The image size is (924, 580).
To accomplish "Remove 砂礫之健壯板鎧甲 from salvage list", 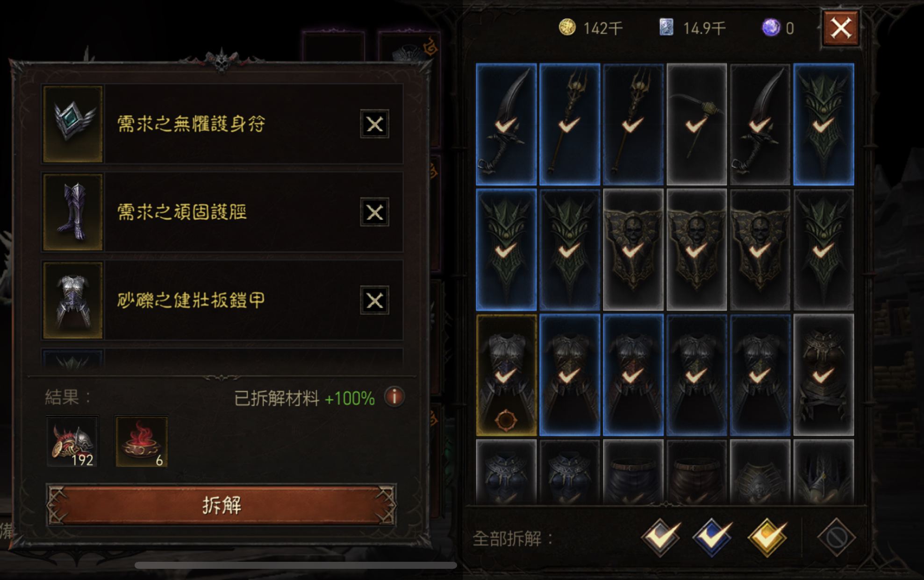I will tap(374, 300).
